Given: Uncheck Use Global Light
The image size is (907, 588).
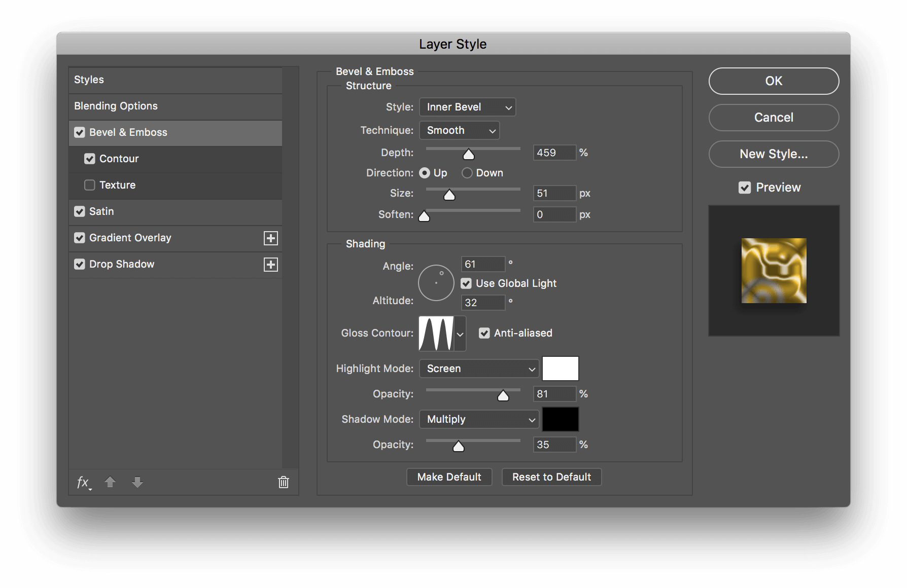Looking at the screenshot, I should [x=466, y=283].
